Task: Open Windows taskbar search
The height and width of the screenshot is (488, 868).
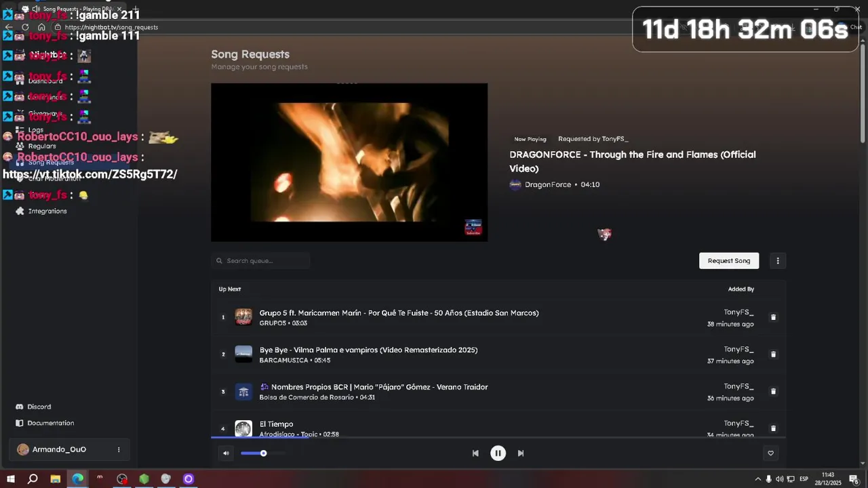Action: coord(33,479)
